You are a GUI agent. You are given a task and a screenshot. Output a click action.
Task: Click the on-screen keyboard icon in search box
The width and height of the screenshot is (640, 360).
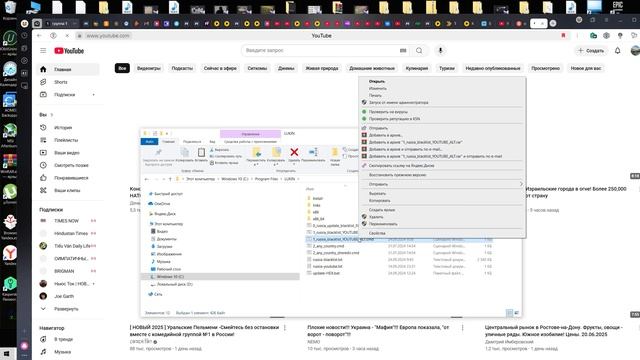(x=403, y=51)
